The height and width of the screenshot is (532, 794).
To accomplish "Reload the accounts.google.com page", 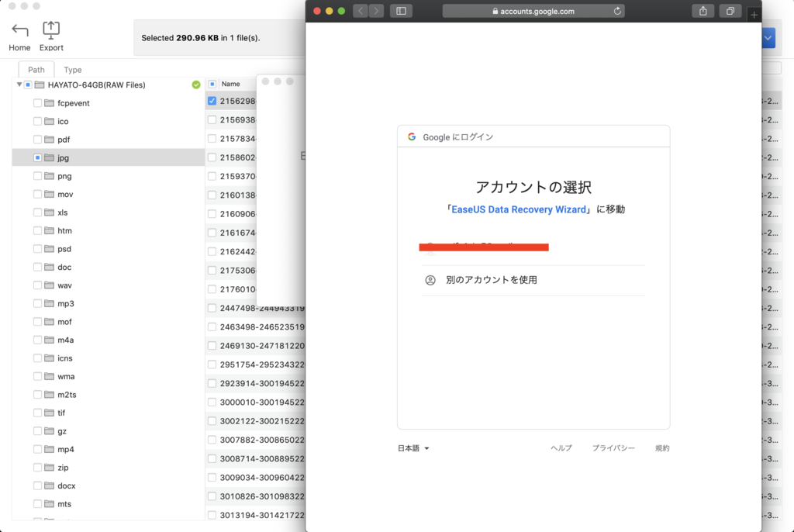I will pyautogui.click(x=616, y=11).
